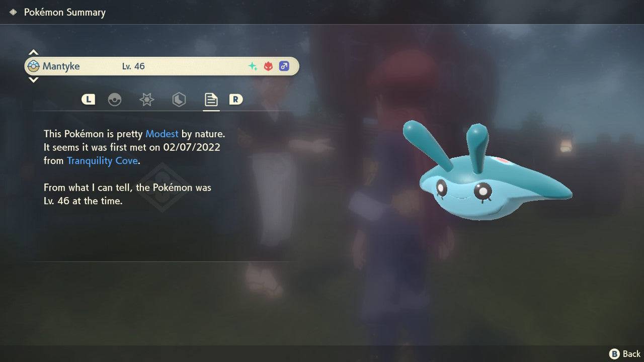Open the star-shaped stats tab
Image resolution: width=644 pixels, height=362 pixels.
146,100
